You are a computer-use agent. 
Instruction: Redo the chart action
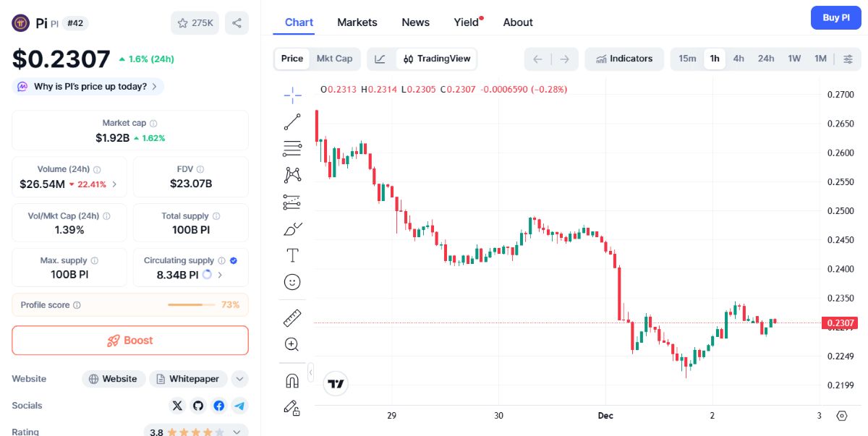pos(565,59)
